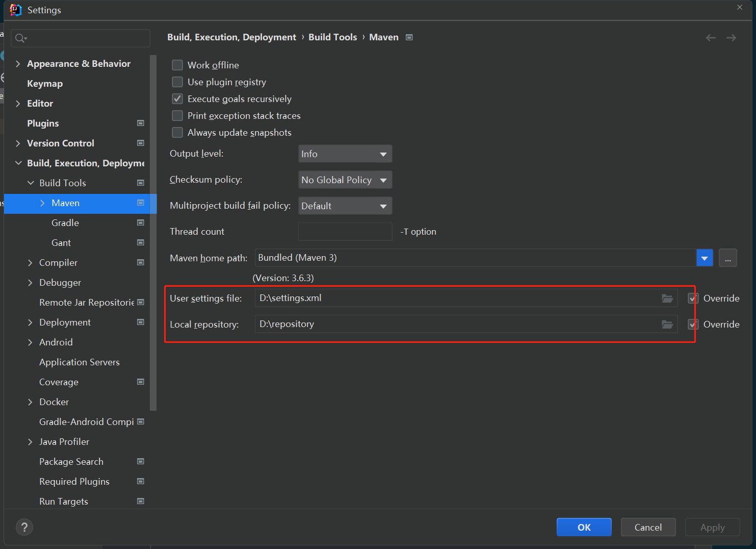The height and width of the screenshot is (549, 756).
Task: Click the forward navigation arrow
Action: pos(731,38)
